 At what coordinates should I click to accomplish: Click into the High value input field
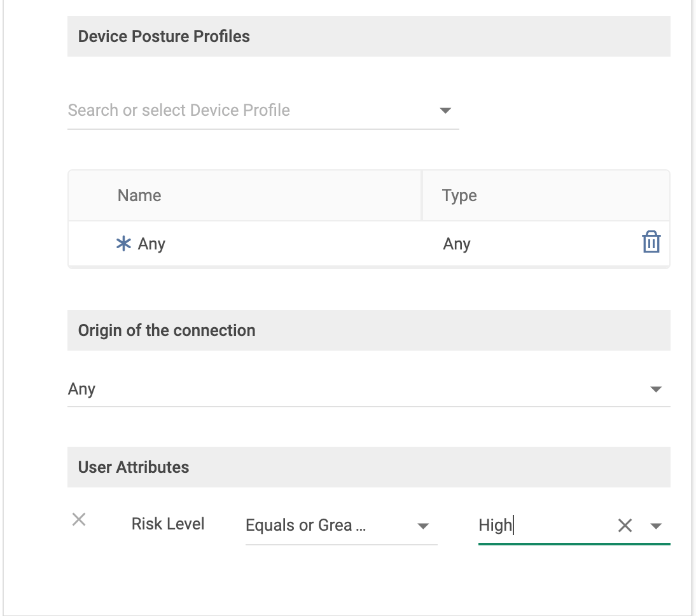541,526
